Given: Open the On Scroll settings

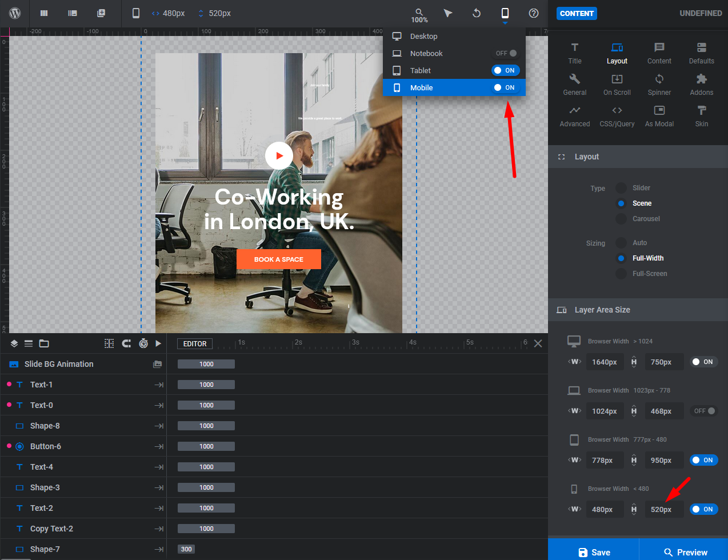Looking at the screenshot, I should coord(617,85).
